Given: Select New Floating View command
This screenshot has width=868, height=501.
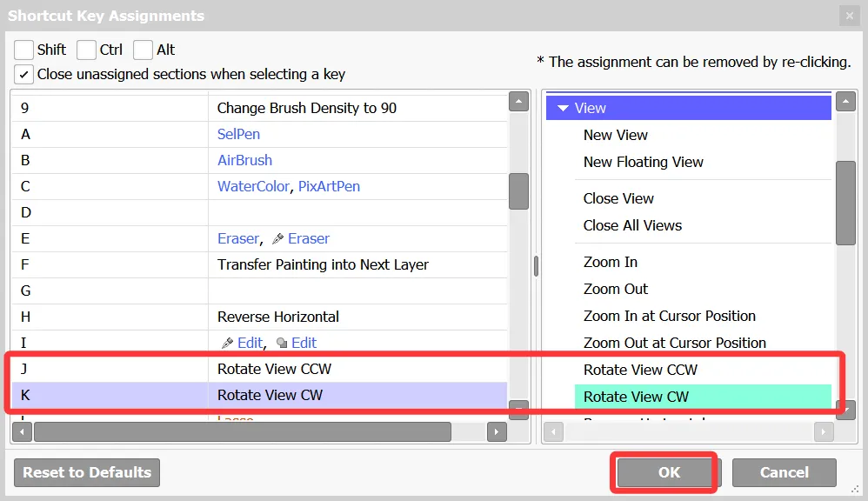Looking at the screenshot, I should coord(643,162).
